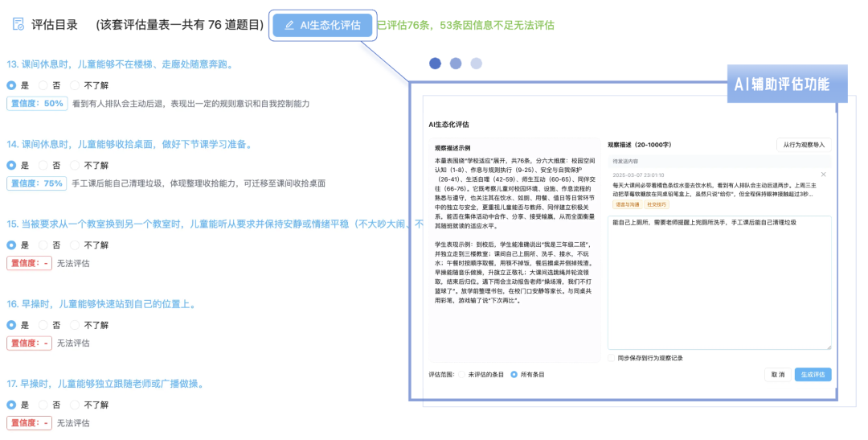Click the third light-blue carousel dot
This screenshot has height=440, width=868.
coord(476,64)
